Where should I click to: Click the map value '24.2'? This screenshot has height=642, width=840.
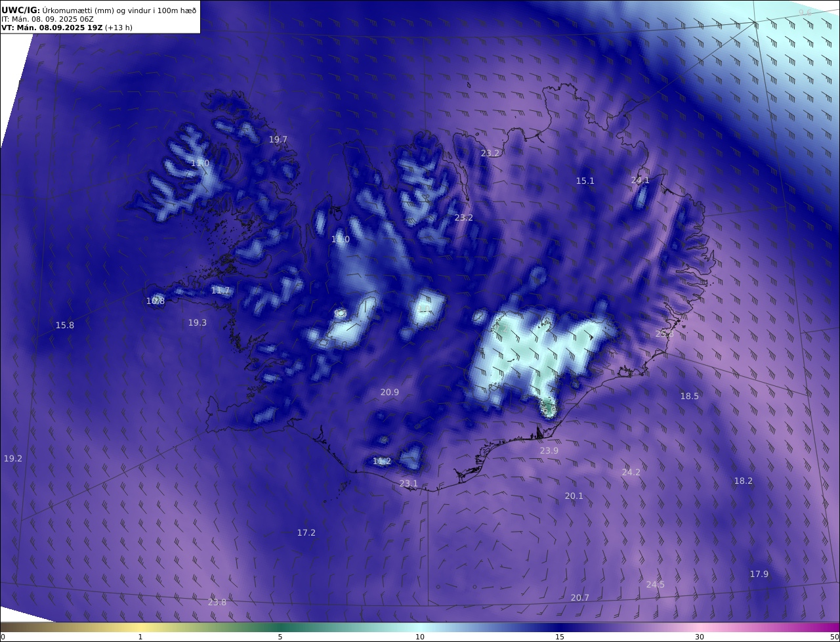tap(631, 472)
